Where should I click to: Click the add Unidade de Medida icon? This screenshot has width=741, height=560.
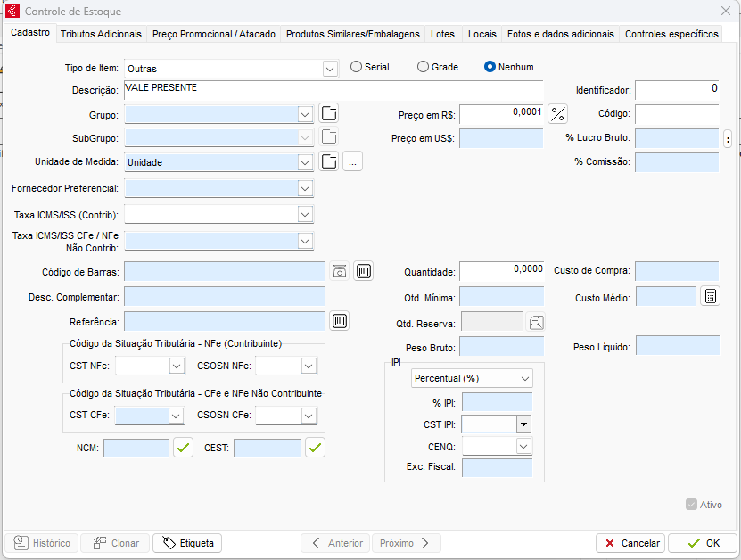click(x=329, y=161)
